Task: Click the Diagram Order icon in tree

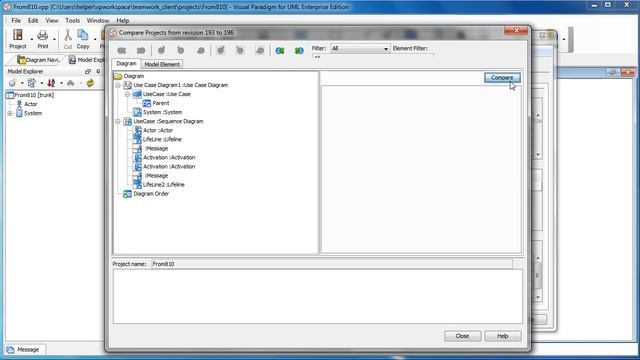Action: click(x=127, y=194)
